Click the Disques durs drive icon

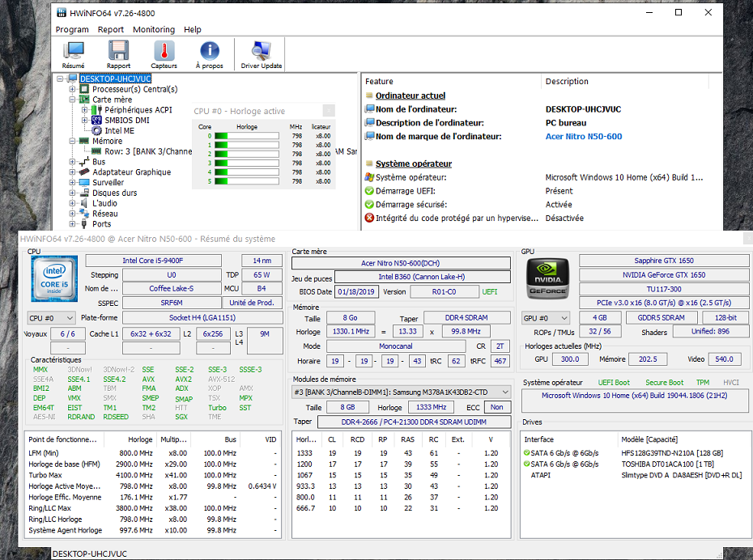click(x=84, y=193)
